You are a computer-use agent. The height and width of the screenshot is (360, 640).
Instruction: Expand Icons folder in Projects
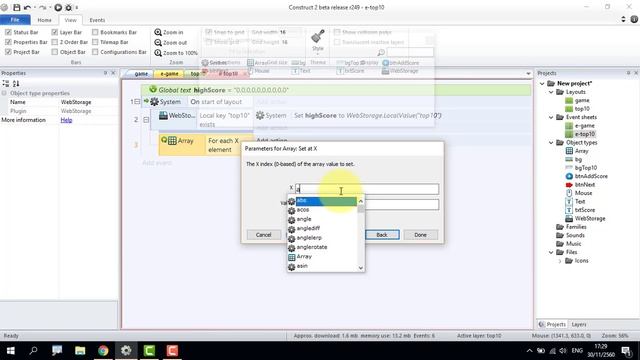coord(560,261)
